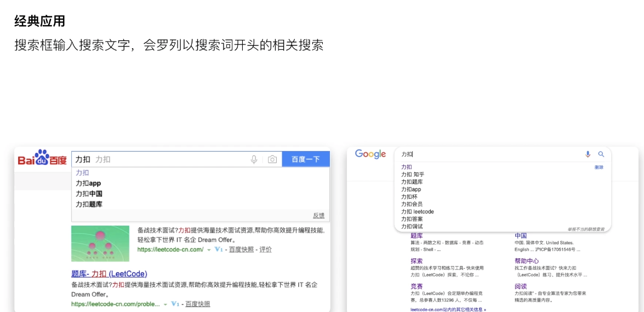This screenshot has height=312, width=644.
Task: Open Google sitelink 探索
Action: [x=417, y=261]
